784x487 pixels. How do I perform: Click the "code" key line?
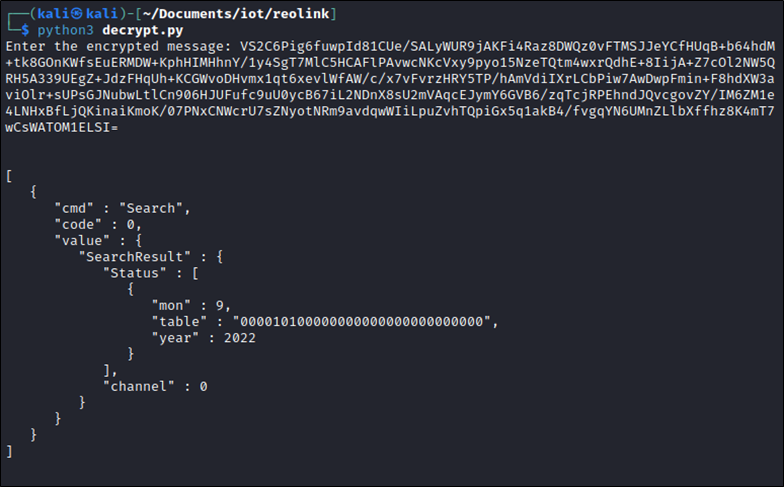[98, 224]
